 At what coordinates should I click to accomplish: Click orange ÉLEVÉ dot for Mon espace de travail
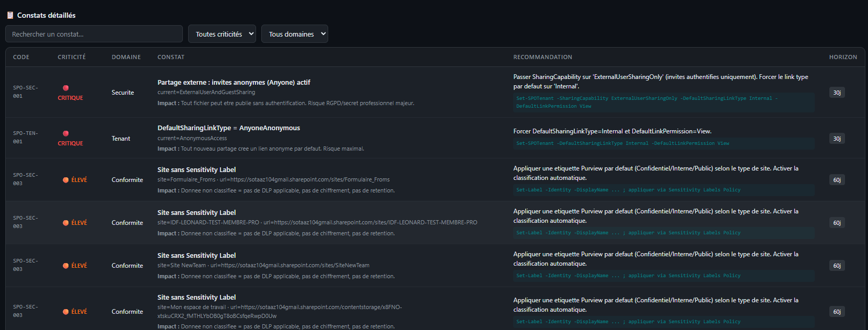pos(66,312)
